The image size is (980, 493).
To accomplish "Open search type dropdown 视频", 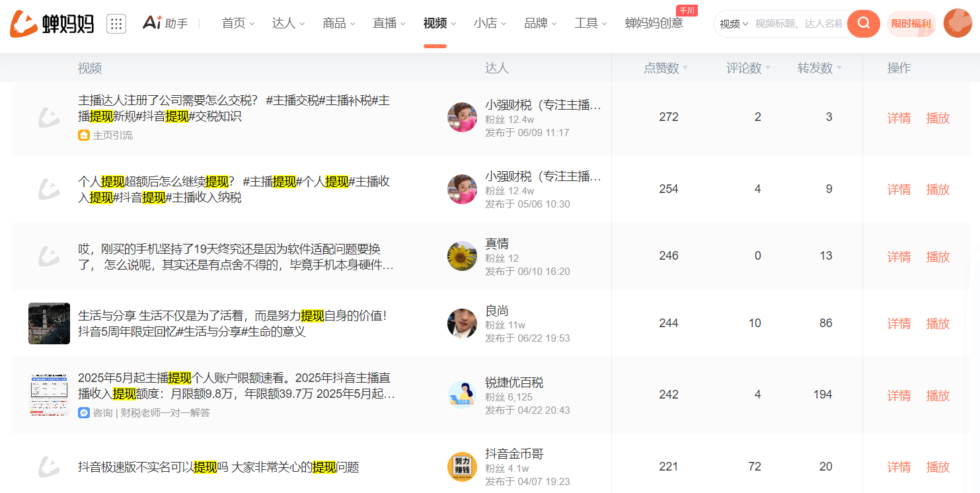I will (734, 24).
